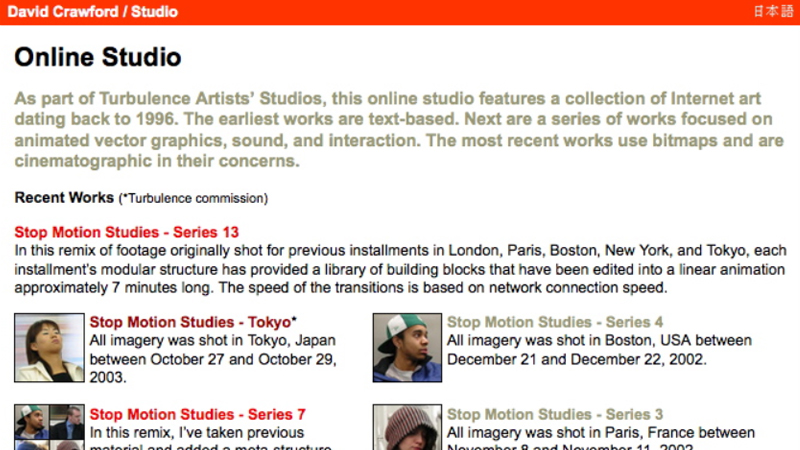Viewport: 800px width, 450px height.
Task: Click the Online Studio page heading
Action: click(98, 57)
